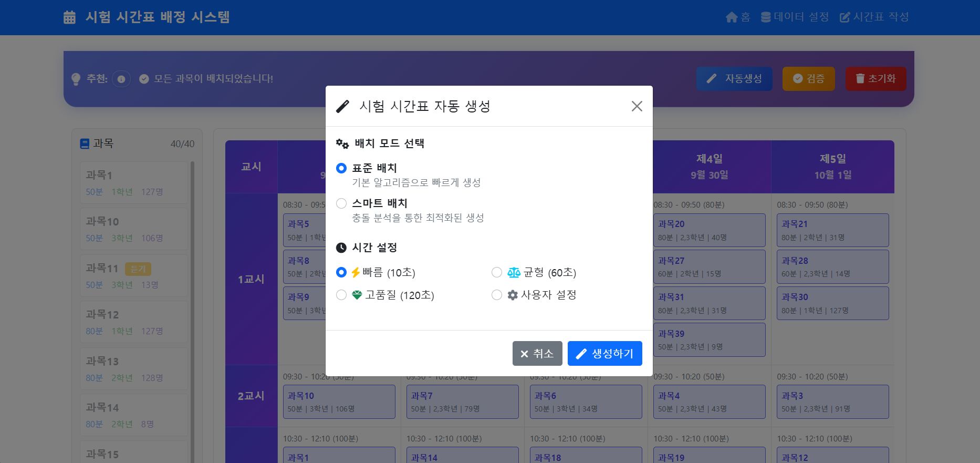
Task: Click the 1교시 row header
Action: [x=251, y=279]
